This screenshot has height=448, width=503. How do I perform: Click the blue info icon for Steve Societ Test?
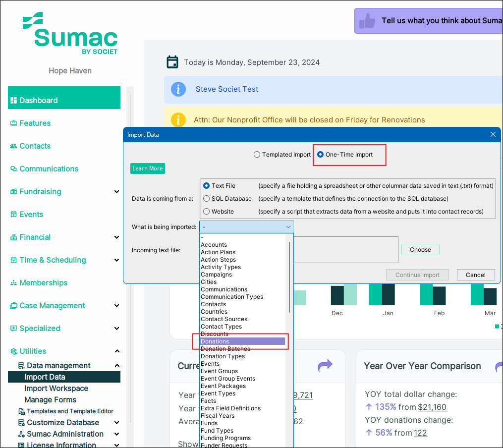pyautogui.click(x=178, y=89)
